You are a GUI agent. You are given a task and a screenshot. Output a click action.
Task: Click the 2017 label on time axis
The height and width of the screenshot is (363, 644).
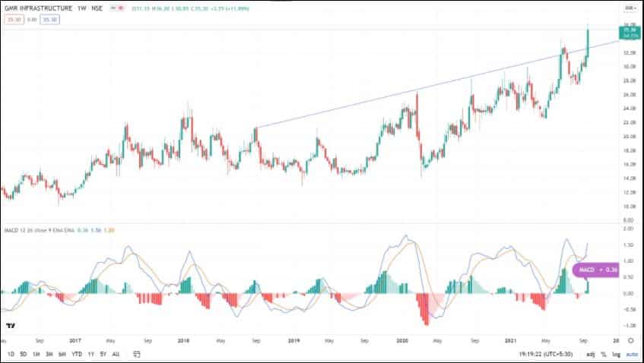tap(75, 340)
